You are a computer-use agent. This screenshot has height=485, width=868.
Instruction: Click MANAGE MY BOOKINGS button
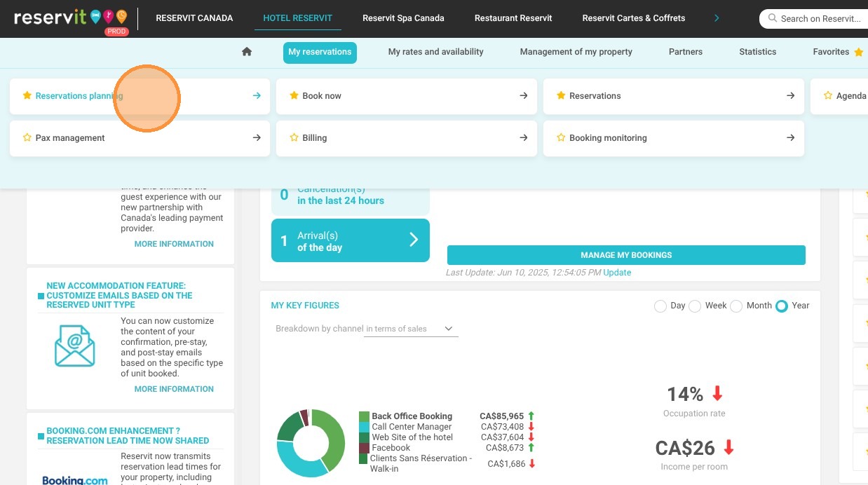(x=626, y=255)
